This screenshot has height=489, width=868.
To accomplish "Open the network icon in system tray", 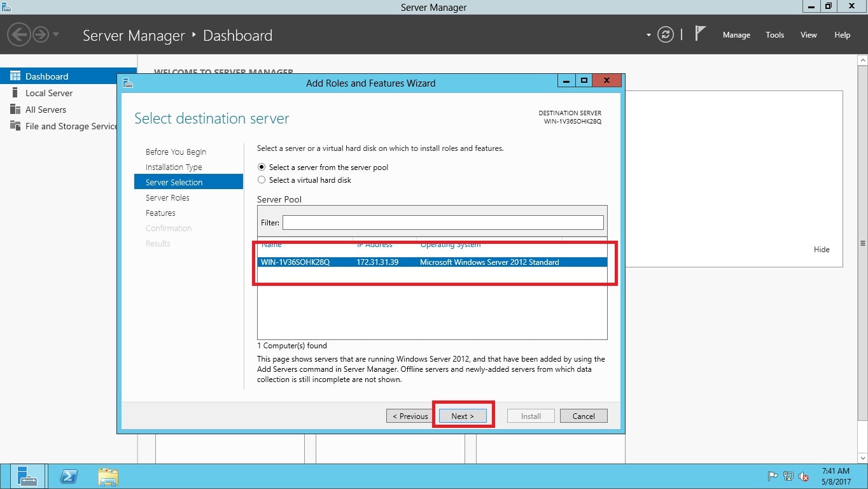I will [x=788, y=476].
